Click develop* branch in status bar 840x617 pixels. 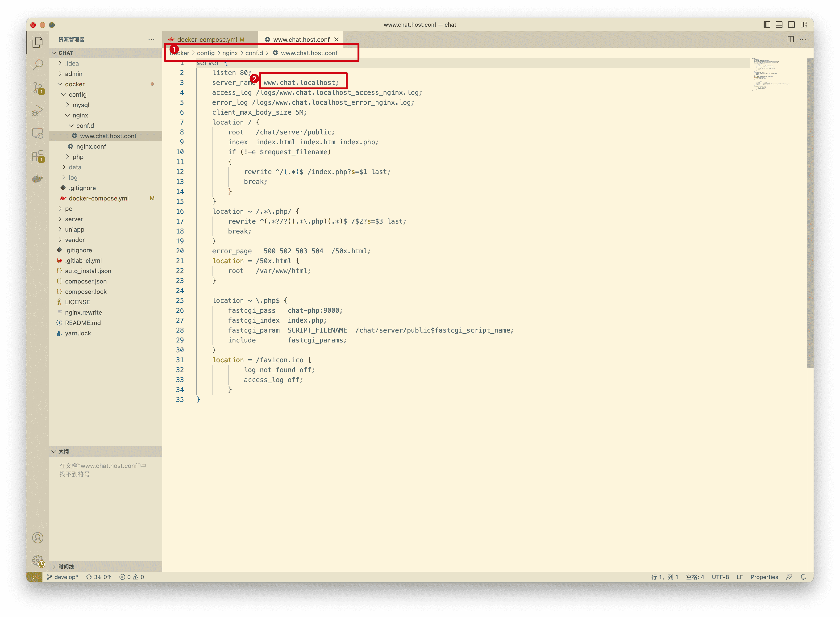(62, 577)
